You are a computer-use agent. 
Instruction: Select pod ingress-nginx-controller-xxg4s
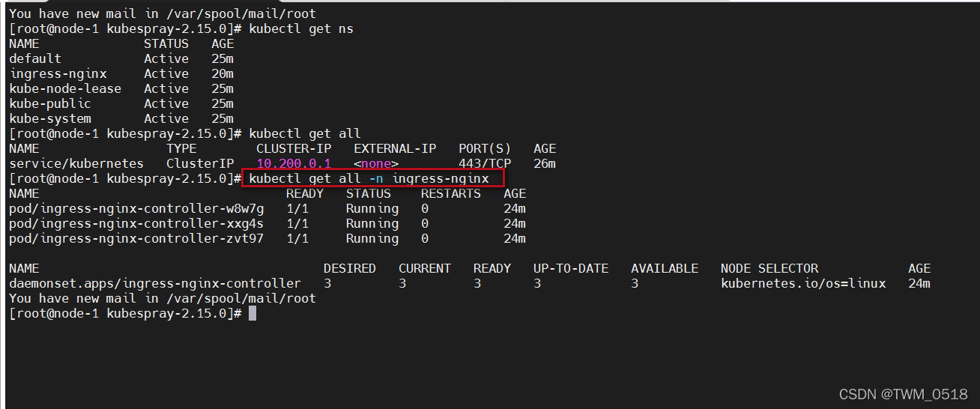(x=136, y=223)
